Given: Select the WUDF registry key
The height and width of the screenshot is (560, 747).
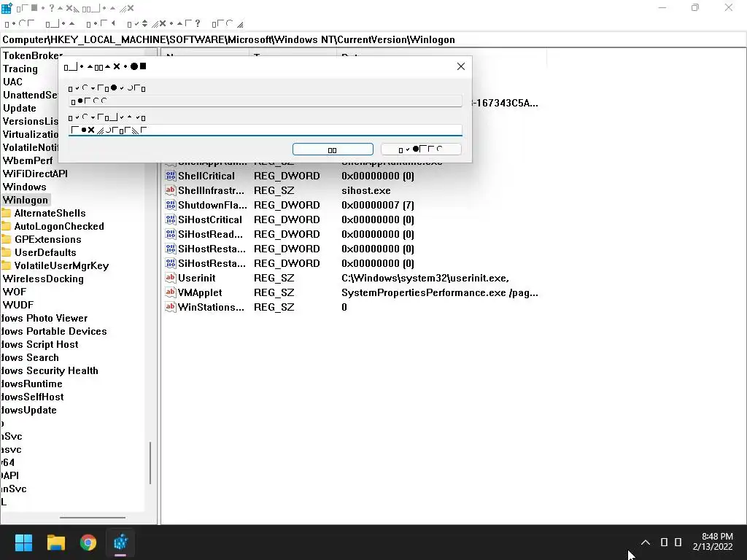Looking at the screenshot, I should (x=18, y=305).
